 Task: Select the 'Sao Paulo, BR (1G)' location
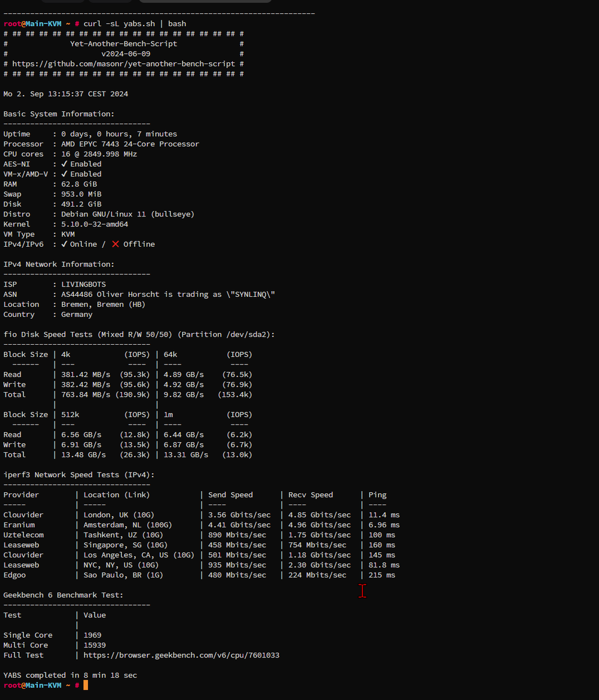124,575
